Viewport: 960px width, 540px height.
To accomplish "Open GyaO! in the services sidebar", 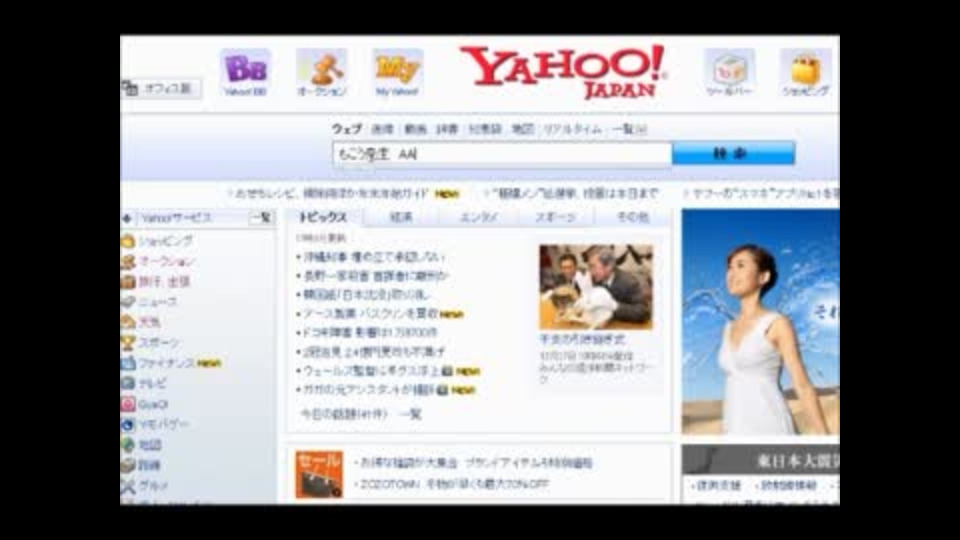I will [x=153, y=404].
